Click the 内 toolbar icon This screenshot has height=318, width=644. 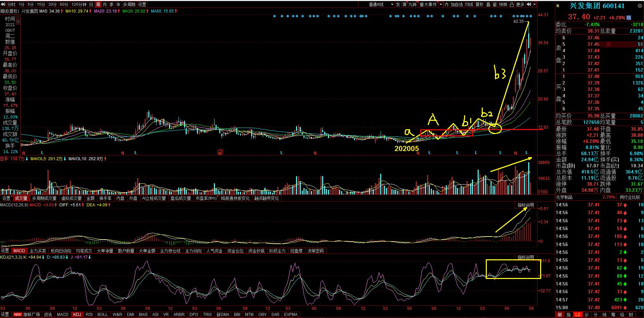447,4
